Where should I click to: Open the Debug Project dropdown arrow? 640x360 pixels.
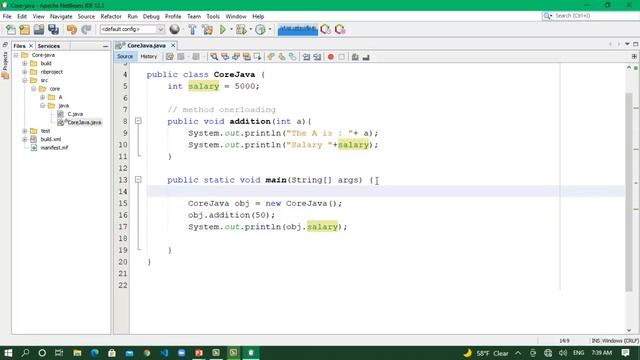[250, 29]
